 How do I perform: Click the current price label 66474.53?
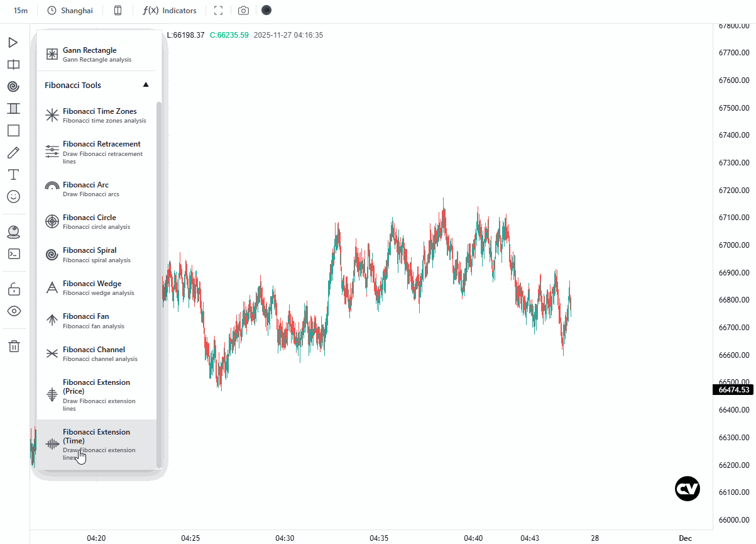(x=733, y=390)
